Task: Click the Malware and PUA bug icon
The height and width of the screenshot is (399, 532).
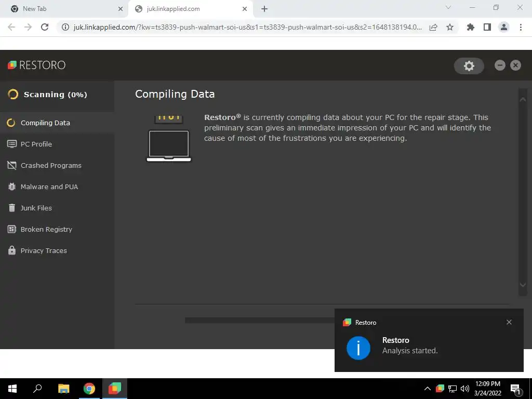Action: [12, 187]
